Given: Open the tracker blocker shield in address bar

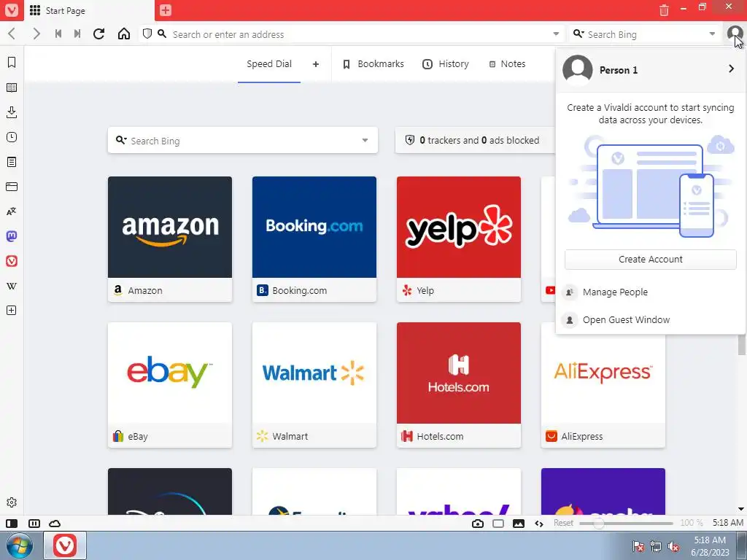Looking at the screenshot, I should point(147,34).
